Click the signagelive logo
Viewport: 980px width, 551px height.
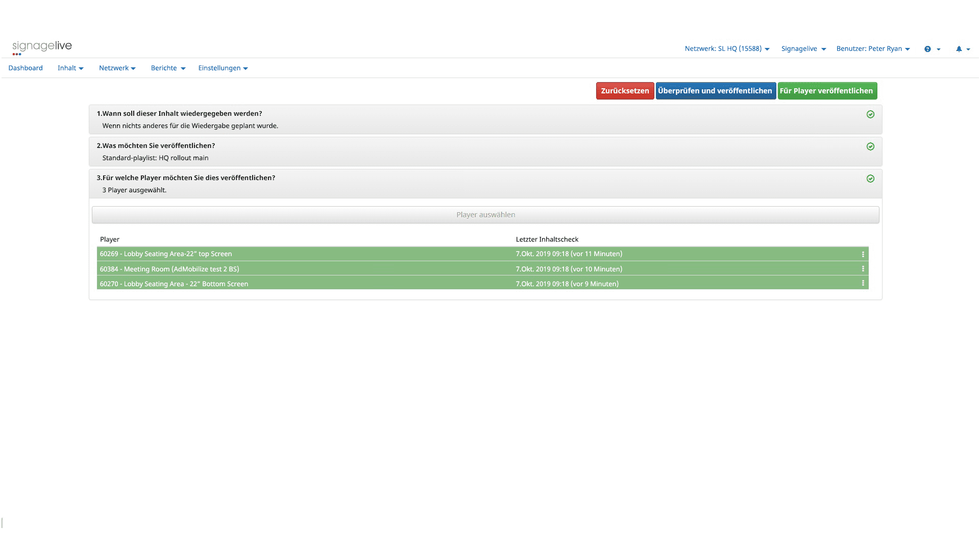(43, 47)
